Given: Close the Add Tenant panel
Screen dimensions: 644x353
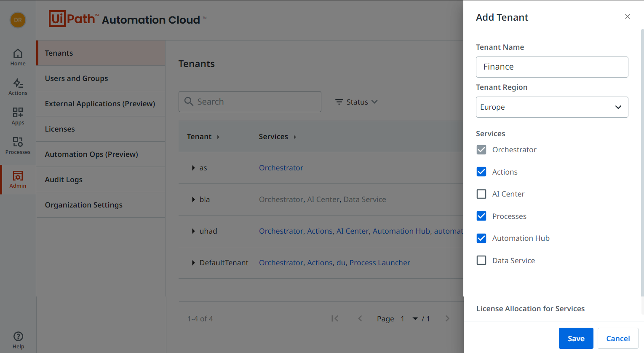Looking at the screenshot, I should tap(628, 16).
